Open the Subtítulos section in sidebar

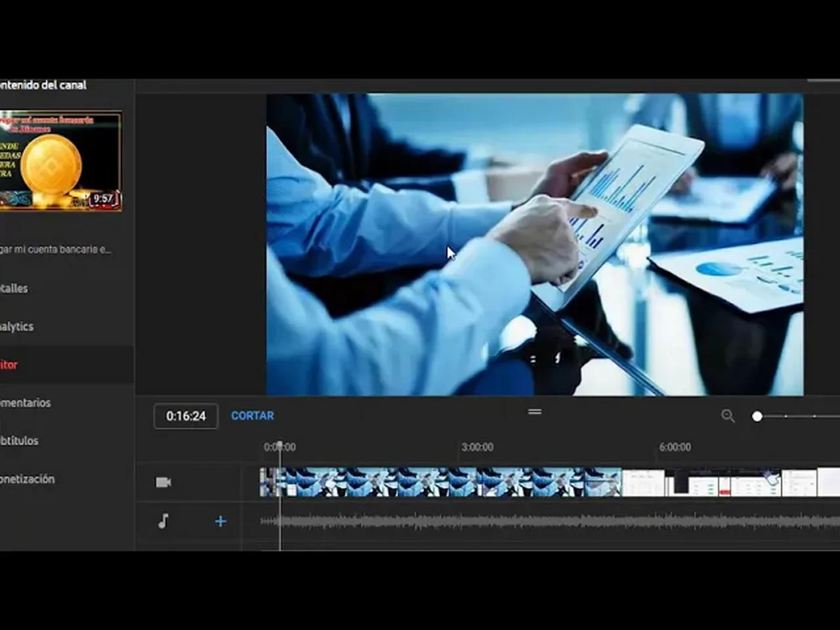click(20, 440)
